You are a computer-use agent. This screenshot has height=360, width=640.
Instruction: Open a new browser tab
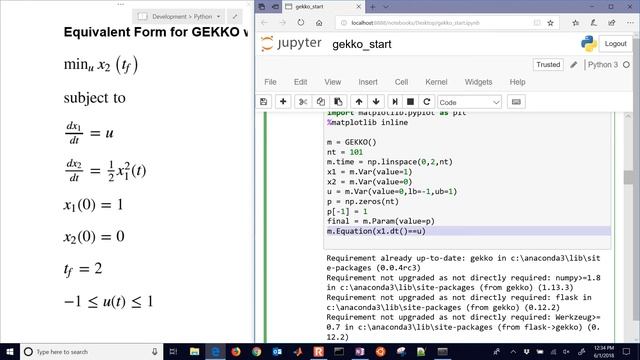pos(372,7)
